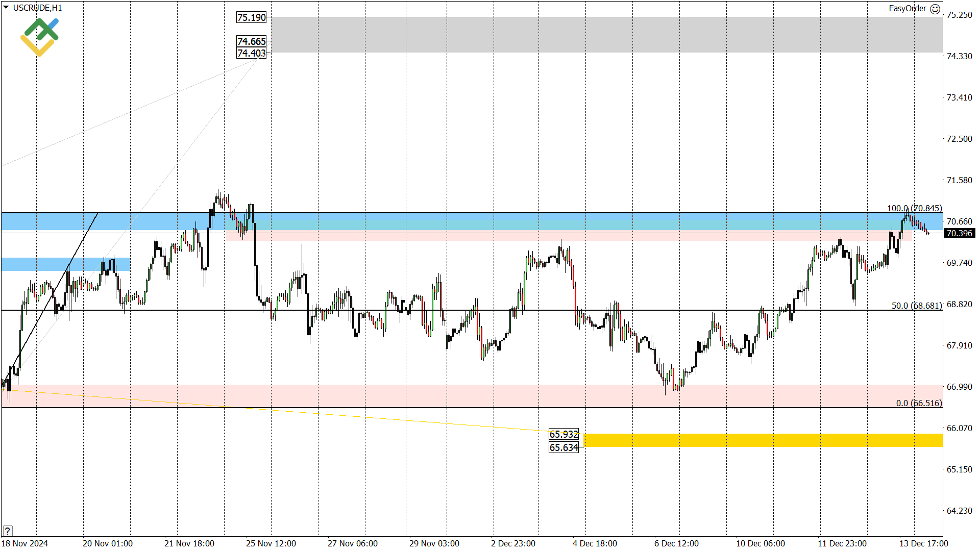Click the green-yellow broker logo icon
This screenshot has height=551, width=980.
pos(39,37)
